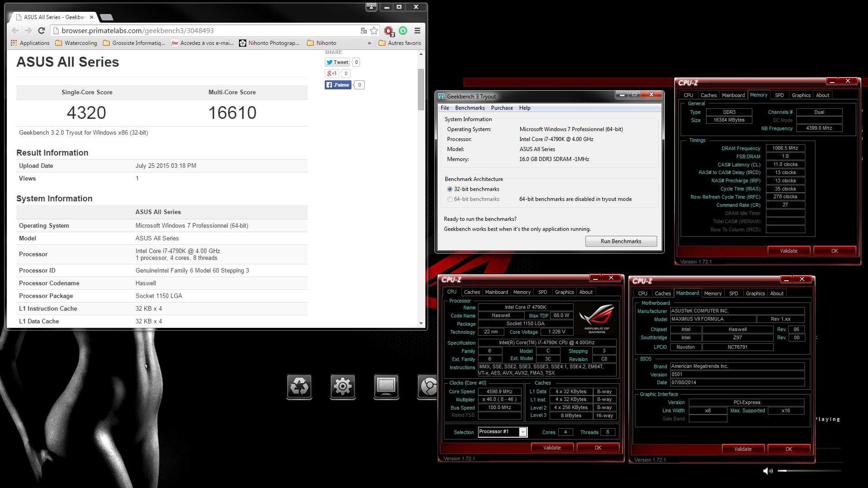The width and height of the screenshot is (868, 488).
Task: Click the translate icon in address bar
Action: pyautogui.click(x=363, y=30)
